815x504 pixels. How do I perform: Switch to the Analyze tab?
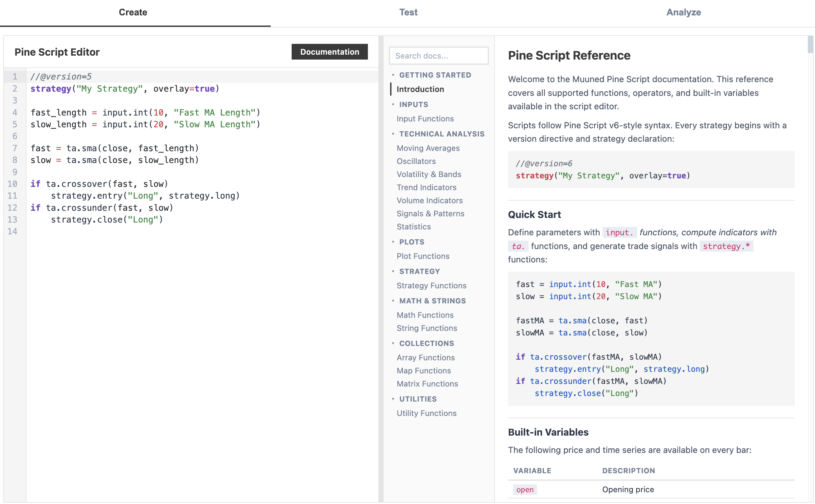coord(684,12)
